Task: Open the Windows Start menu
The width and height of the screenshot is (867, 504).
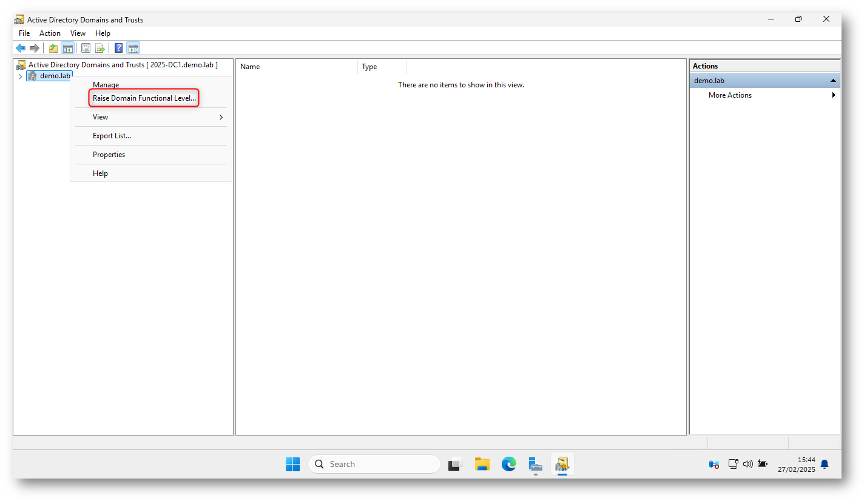Action: tap(292, 464)
